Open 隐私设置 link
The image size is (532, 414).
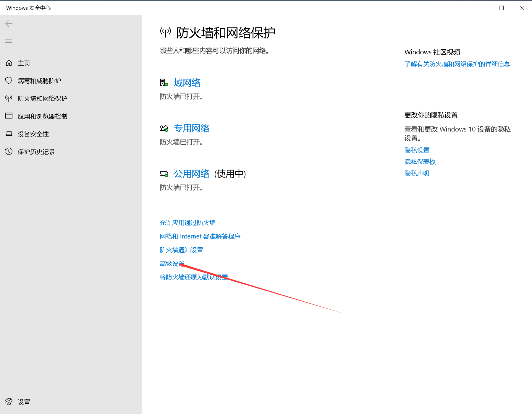coord(417,150)
